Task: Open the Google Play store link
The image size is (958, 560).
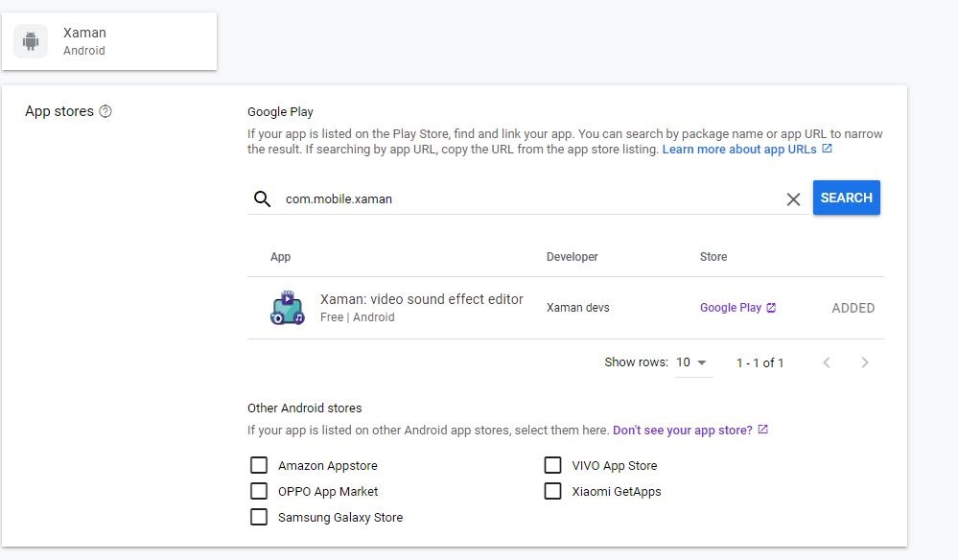Action: pyautogui.click(x=730, y=308)
